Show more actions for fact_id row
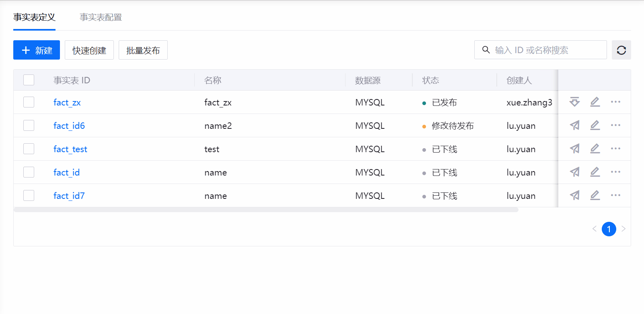This screenshot has width=644, height=314. pyautogui.click(x=615, y=172)
